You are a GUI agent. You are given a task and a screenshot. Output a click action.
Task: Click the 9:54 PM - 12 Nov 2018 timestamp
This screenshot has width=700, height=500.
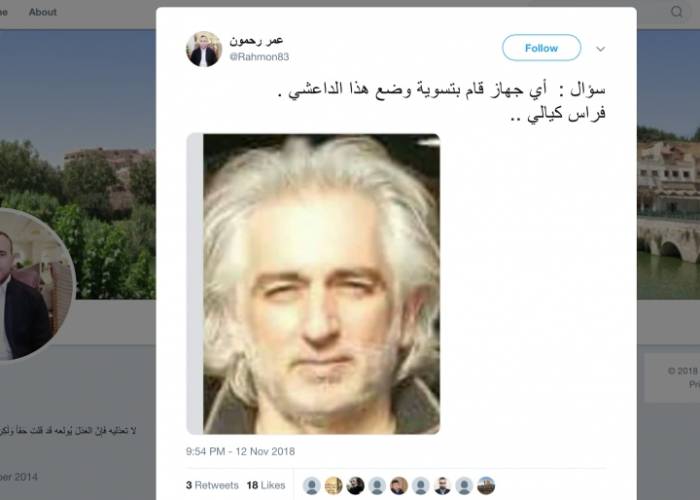point(240,451)
